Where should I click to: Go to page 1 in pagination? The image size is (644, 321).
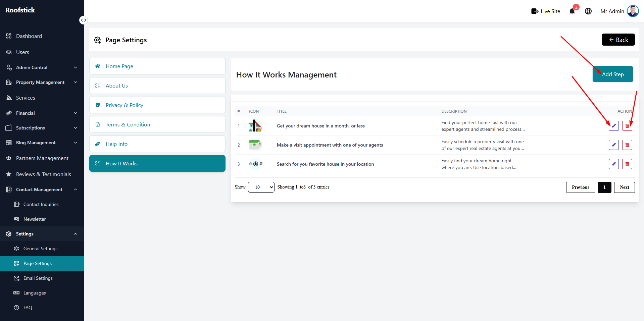click(604, 187)
